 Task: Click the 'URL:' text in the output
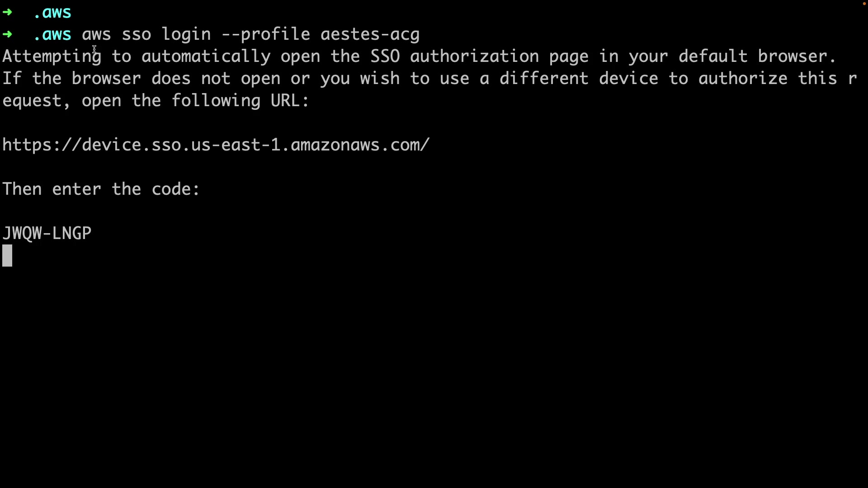[290, 101]
